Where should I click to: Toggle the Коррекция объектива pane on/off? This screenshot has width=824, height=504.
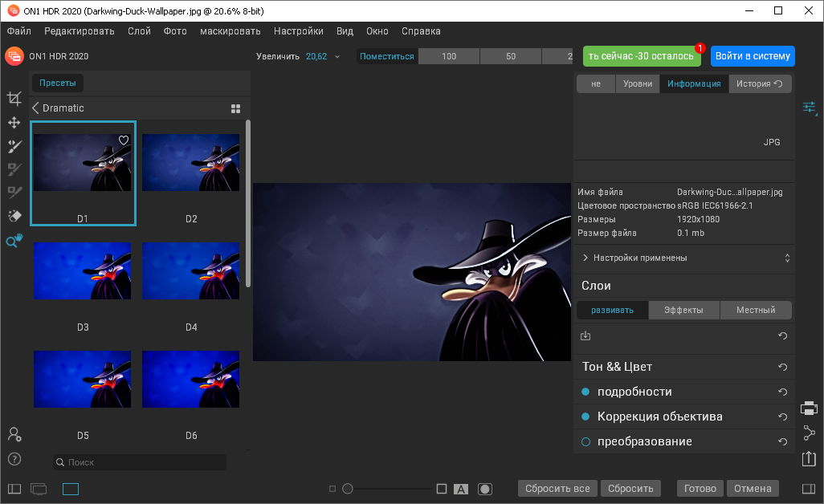pos(585,417)
